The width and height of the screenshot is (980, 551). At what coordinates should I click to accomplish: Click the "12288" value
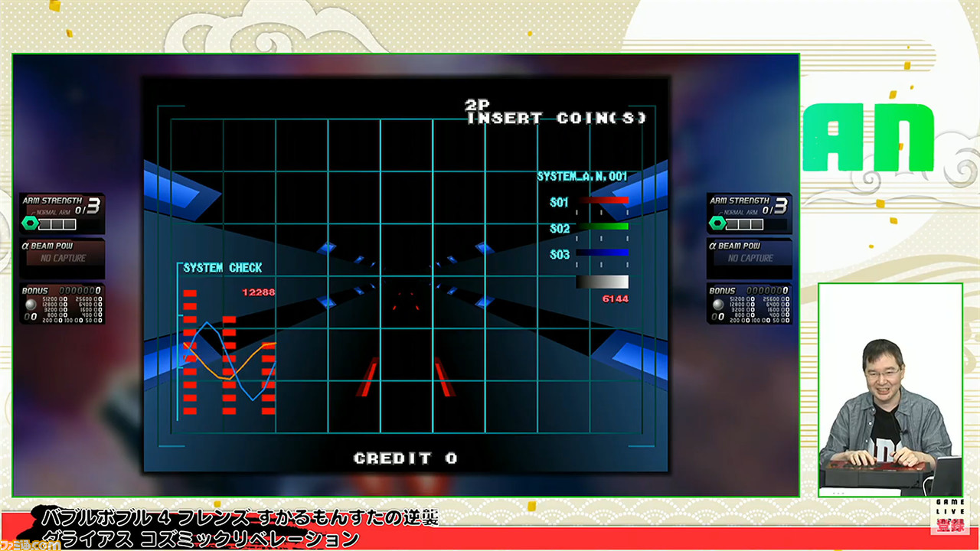[x=258, y=292]
